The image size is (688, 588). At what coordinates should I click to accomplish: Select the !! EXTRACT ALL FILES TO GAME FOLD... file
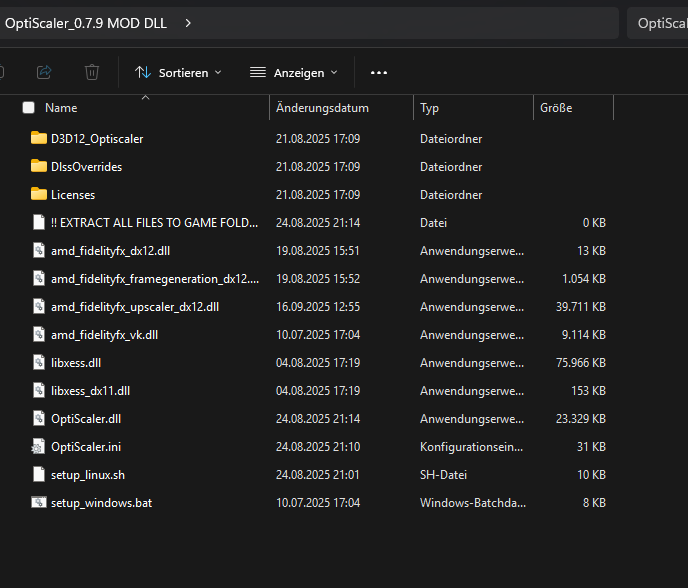point(154,223)
